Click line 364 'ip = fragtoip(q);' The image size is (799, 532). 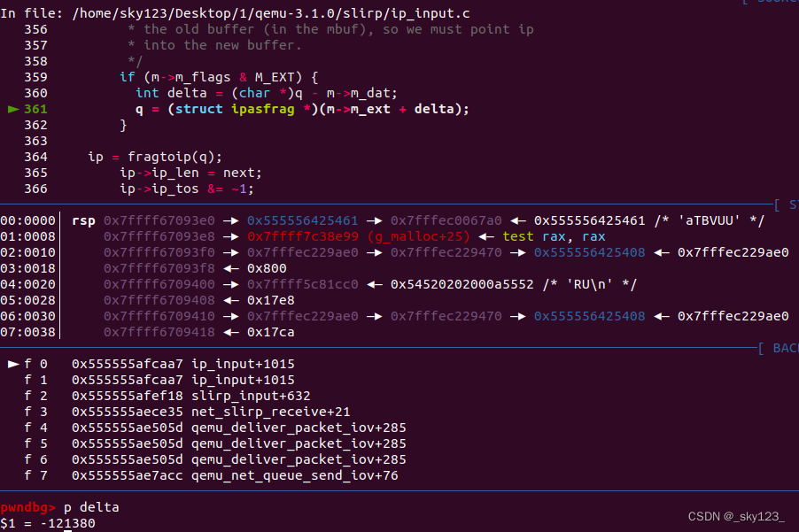(155, 157)
